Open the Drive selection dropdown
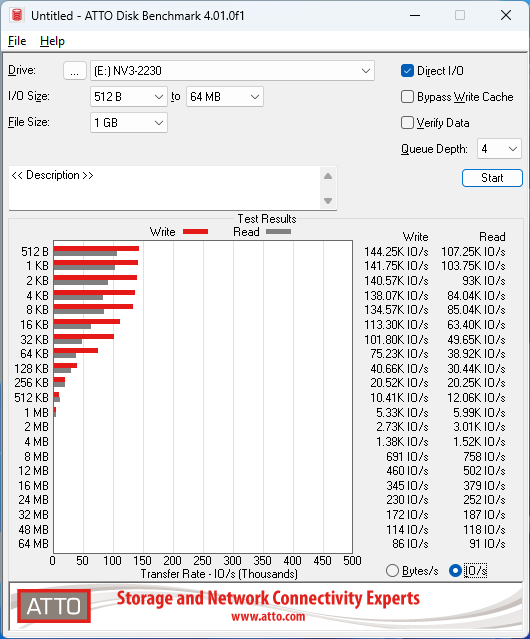Screen dimensions: 530x639 [232, 71]
